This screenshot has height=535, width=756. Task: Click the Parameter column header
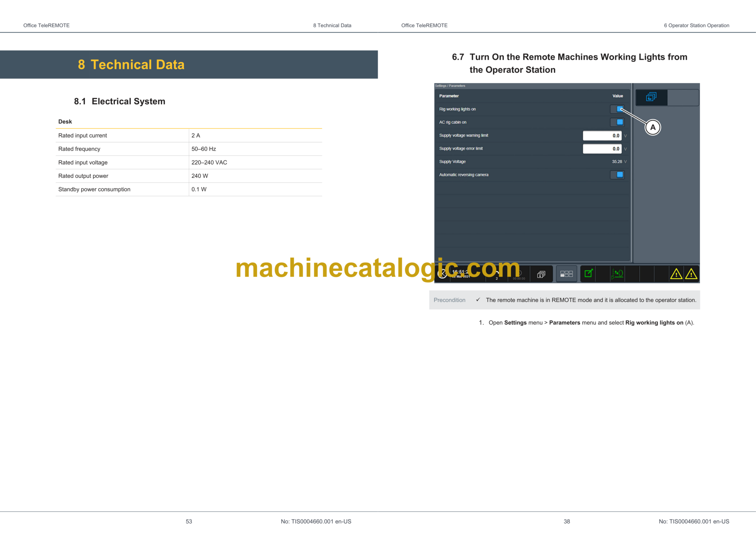[x=449, y=96]
